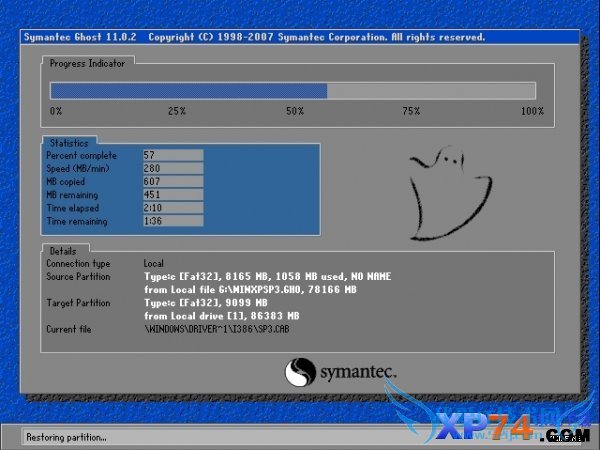Select the Time elapsed value field
600x450 pixels.
pos(173,208)
